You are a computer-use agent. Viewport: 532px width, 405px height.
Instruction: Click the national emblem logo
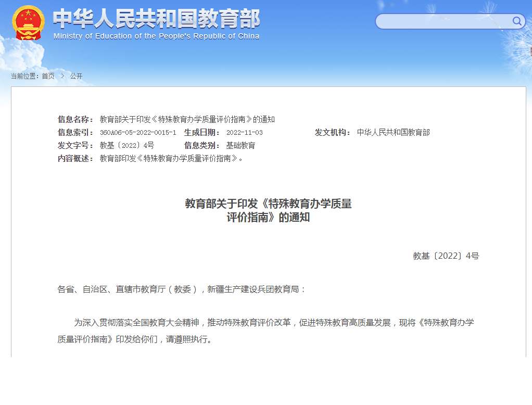point(29,22)
